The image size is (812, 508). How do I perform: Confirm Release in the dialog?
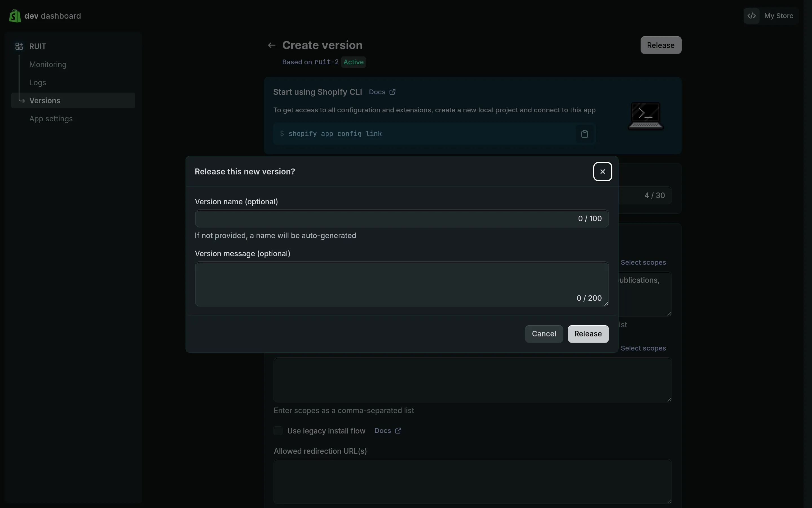(x=588, y=334)
